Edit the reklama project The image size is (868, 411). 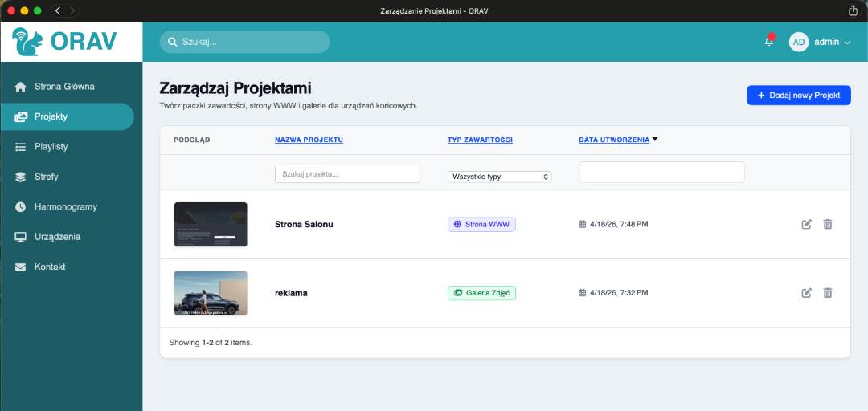[807, 293]
